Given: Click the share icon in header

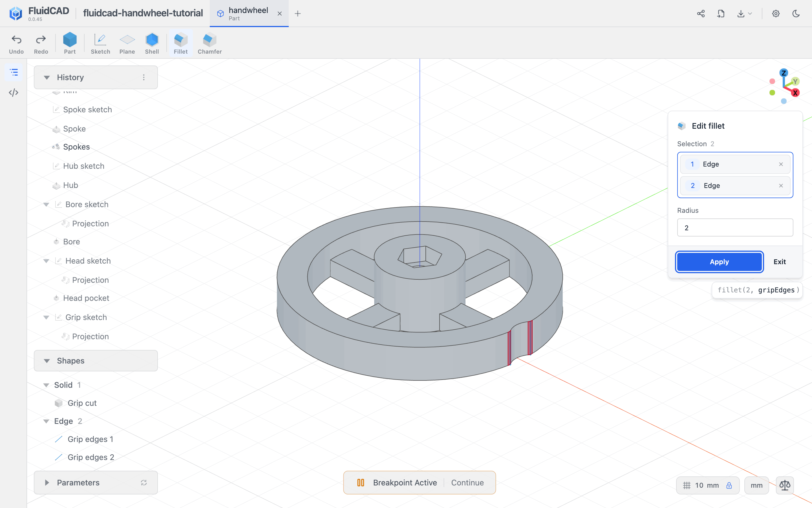Looking at the screenshot, I should click(701, 14).
